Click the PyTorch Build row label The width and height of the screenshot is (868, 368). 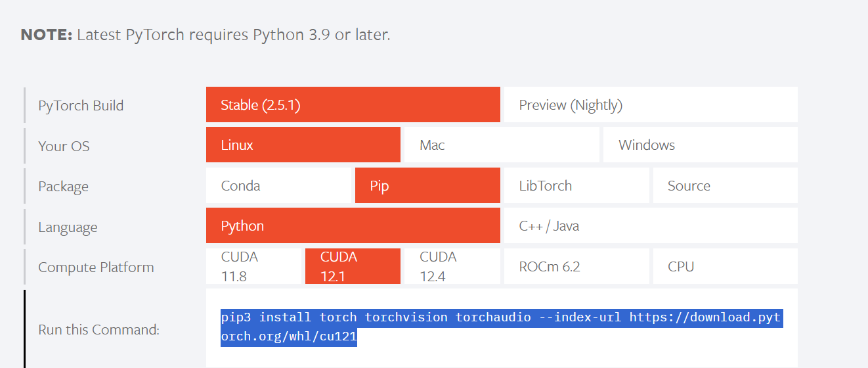[x=81, y=106]
